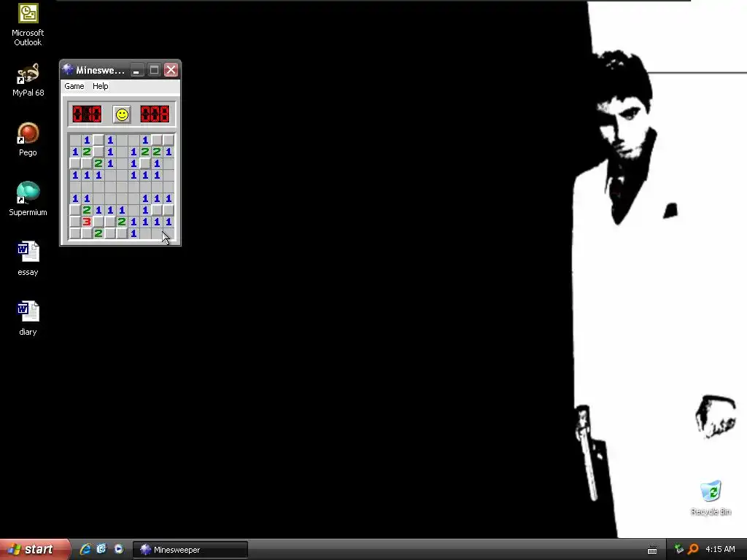Select the essay Word document icon
747x560 pixels.
pos(28,259)
